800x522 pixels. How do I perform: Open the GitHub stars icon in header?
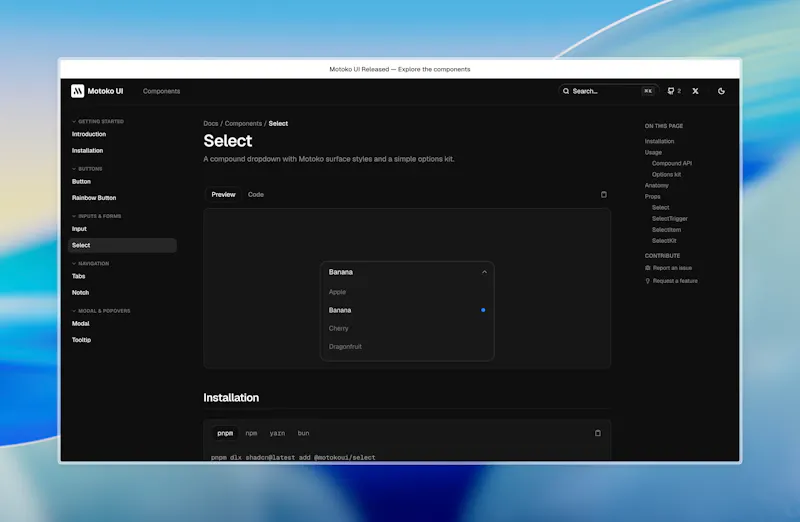click(670, 91)
